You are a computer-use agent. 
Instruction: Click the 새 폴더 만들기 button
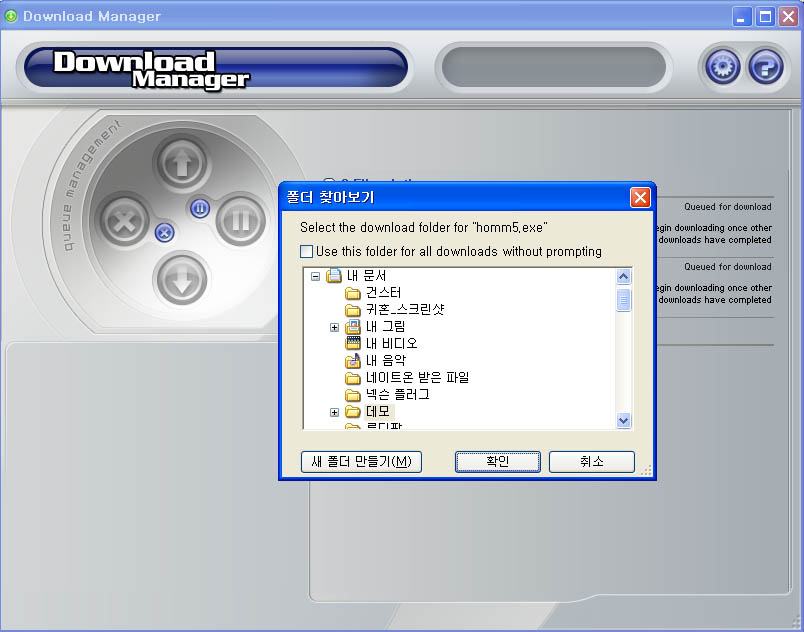tap(361, 461)
